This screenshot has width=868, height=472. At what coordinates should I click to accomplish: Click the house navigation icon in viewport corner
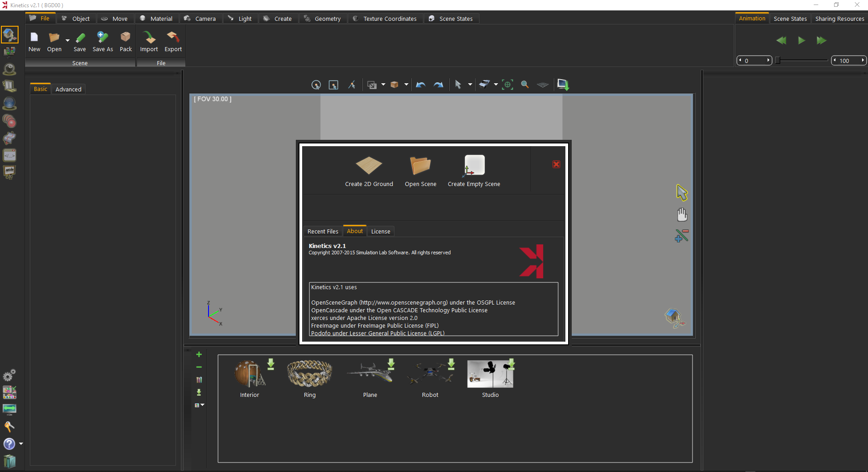click(675, 317)
